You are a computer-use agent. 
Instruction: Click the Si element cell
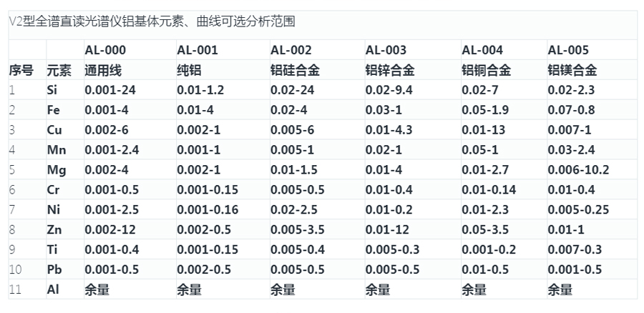(x=52, y=90)
